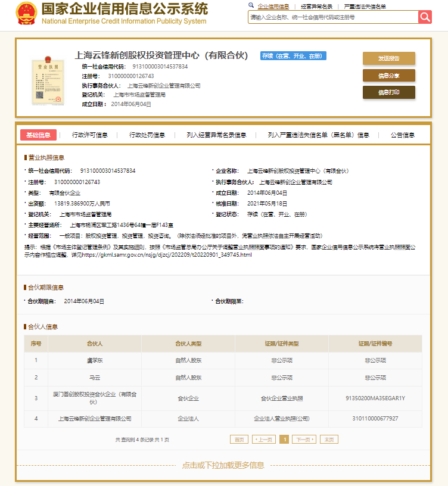Click partner 上海云锋新创企业管理有限公司 in row 4
The height and width of the screenshot is (486, 448).
[95, 419]
